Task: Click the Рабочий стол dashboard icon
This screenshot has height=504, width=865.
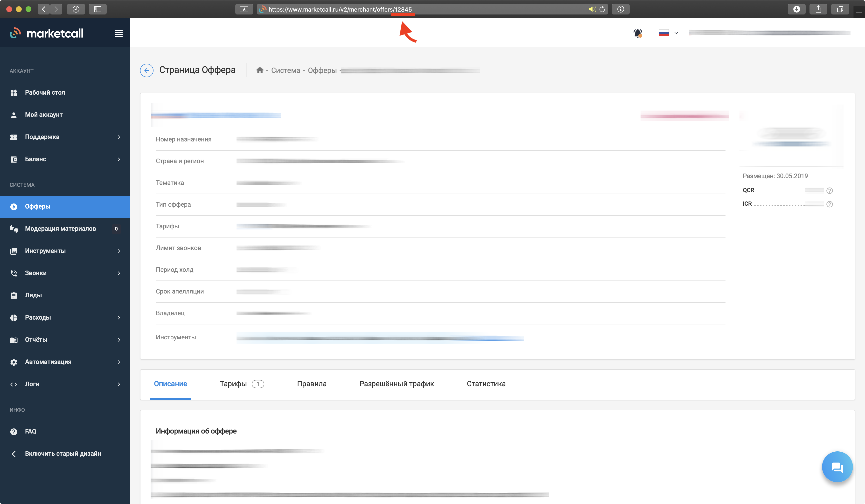Action: coord(14,93)
